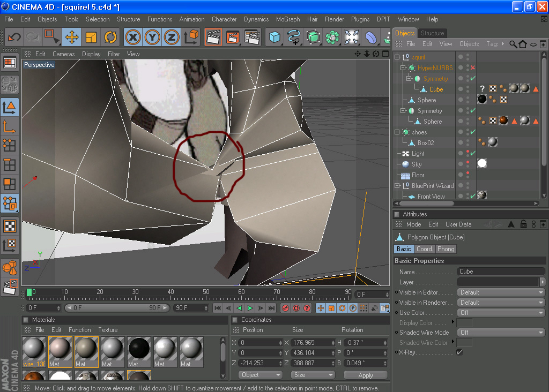Image resolution: width=549 pixels, height=392 pixels.
Task: Select the Use Points tool
Action: pyautogui.click(x=10, y=146)
